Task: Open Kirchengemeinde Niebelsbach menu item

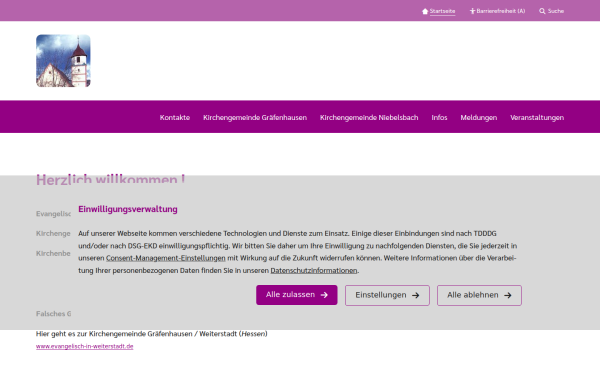Action: pos(369,117)
